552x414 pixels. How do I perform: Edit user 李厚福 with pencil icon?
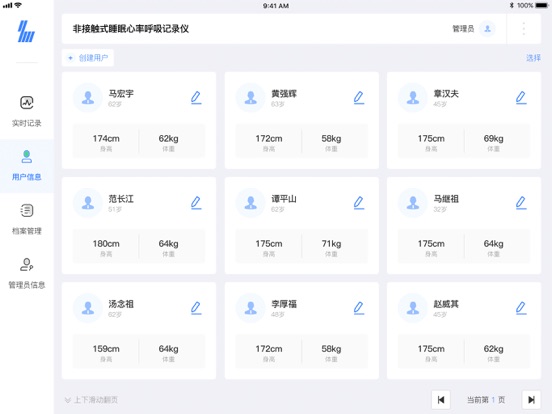(359, 308)
